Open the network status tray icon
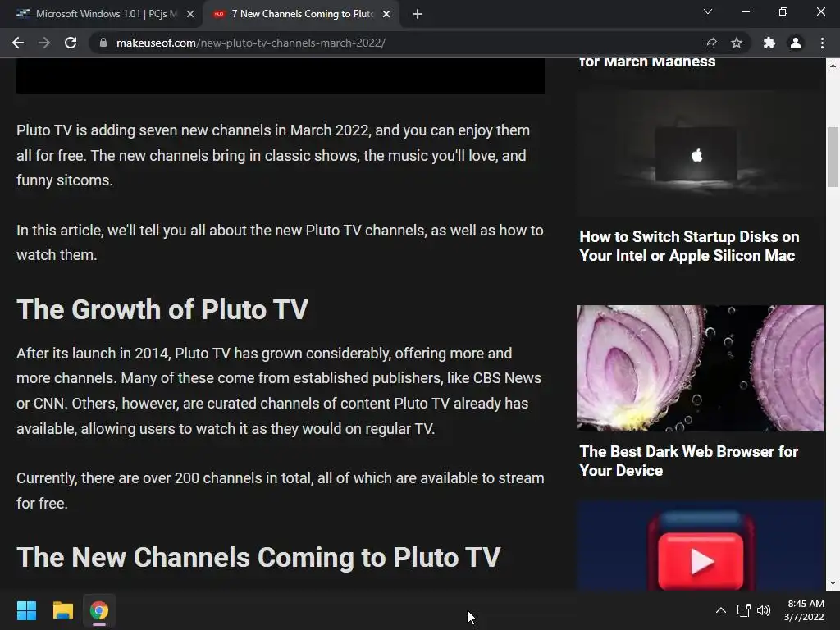Viewport: 840px width, 630px height. pos(743,610)
